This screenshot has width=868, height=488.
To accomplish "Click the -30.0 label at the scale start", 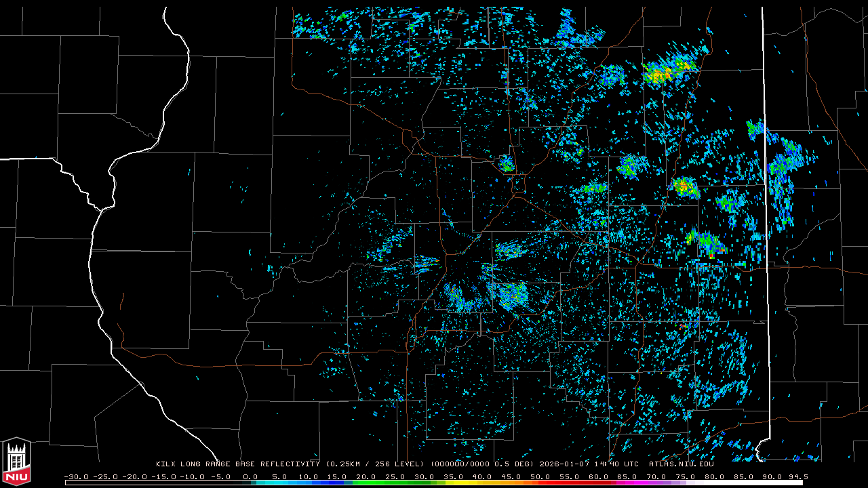I will tap(76, 476).
